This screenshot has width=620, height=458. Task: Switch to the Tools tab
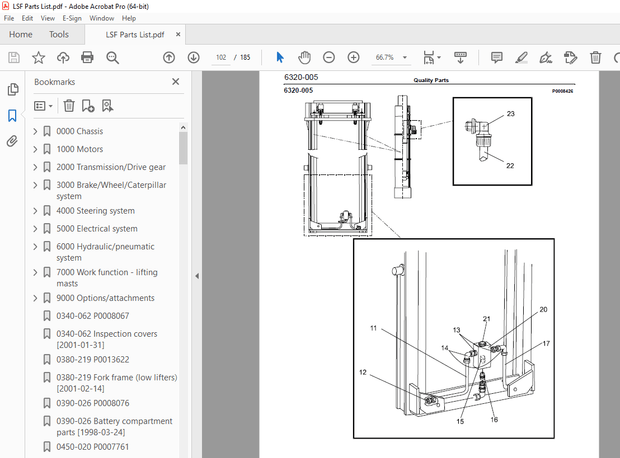(59, 34)
